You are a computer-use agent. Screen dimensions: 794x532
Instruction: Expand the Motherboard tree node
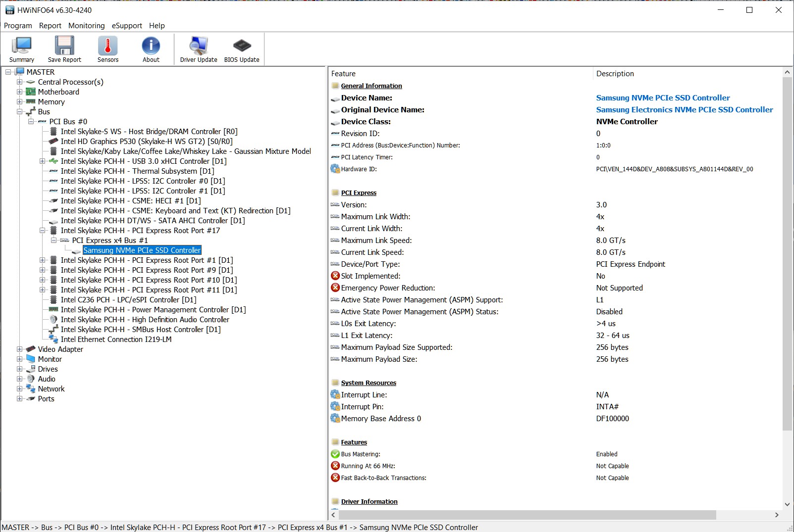19,92
